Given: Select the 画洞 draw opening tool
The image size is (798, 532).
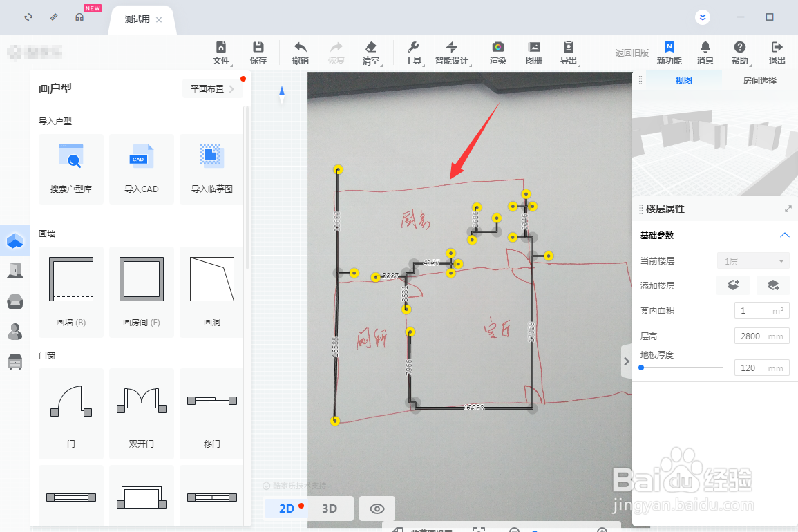Looking at the screenshot, I should (211, 292).
